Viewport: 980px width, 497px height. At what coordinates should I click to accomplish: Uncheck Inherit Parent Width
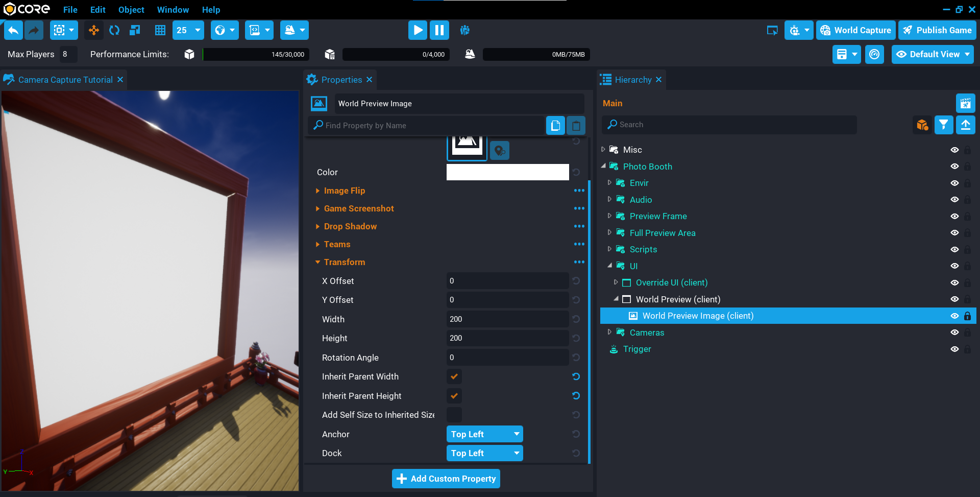[x=454, y=376]
